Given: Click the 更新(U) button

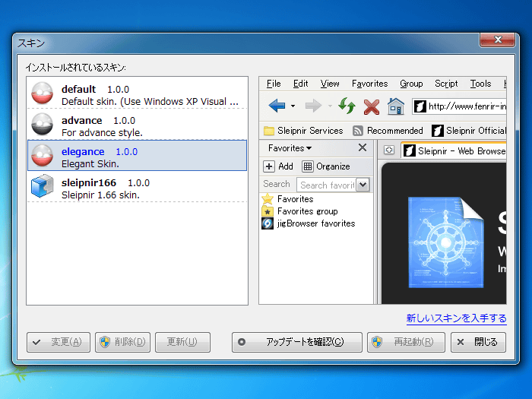Looking at the screenshot, I should pos(182,342).
